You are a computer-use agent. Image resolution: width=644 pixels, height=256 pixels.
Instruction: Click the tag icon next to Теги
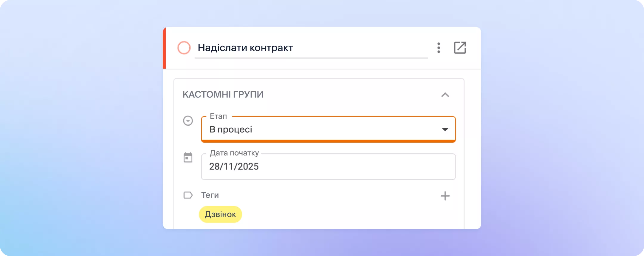(188, 195)
